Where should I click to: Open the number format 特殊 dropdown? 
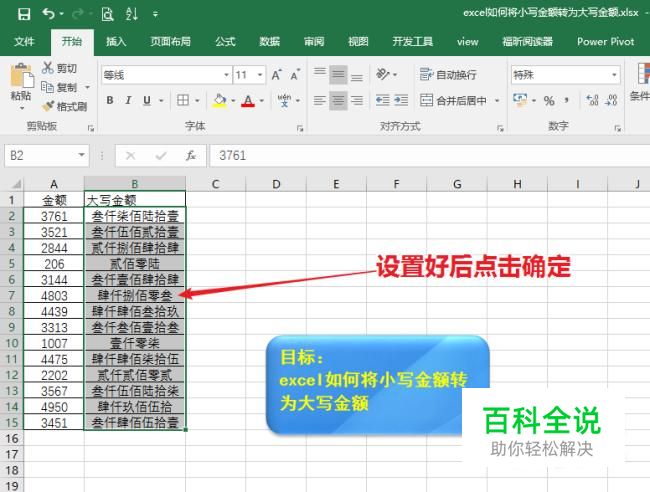[x=614, y=75]
